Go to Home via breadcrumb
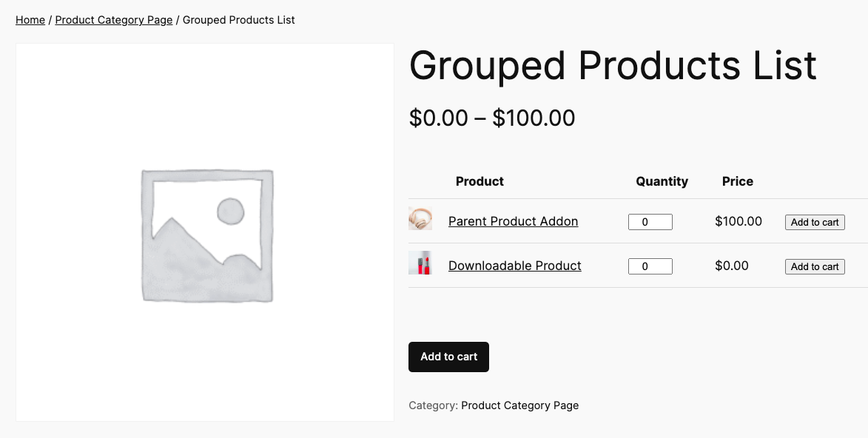Screen dimensions: 868x438 pos(30,20)
